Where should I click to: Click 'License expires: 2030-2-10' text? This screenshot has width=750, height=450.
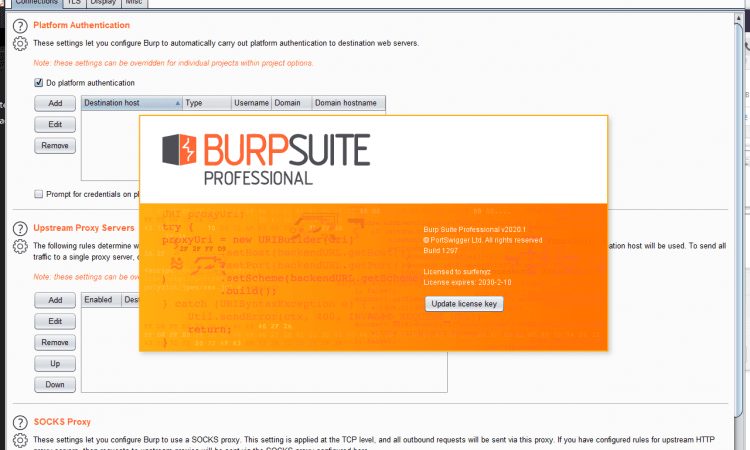coord(467,282)
